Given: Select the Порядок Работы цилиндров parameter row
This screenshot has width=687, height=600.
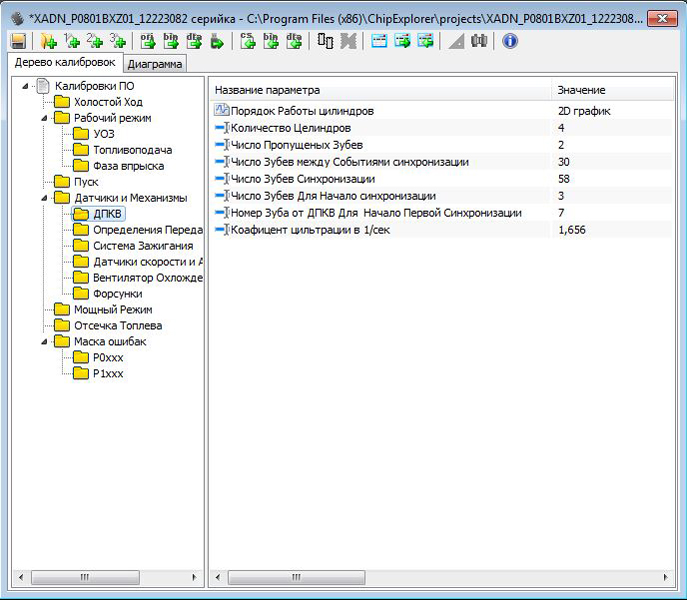Looking at the screenshot, I should (302, 111).
